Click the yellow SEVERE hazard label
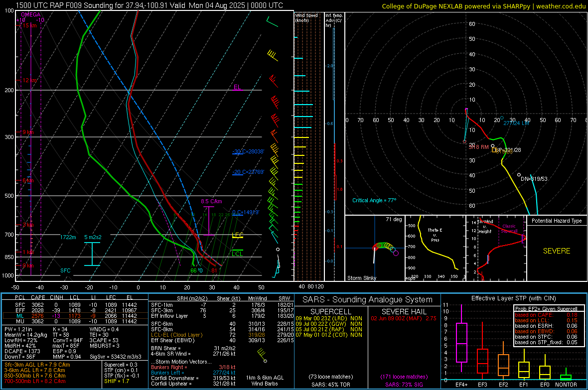Screen dimensions: 588x390 [x=557, y=251]
